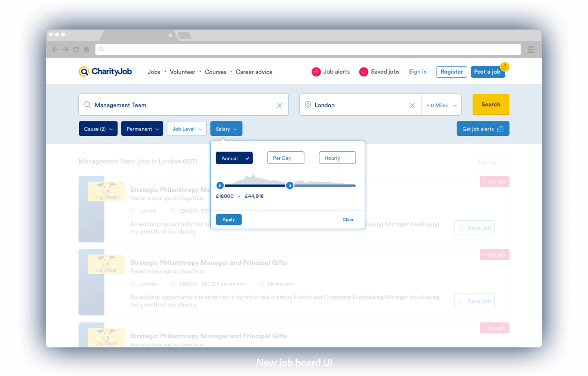Click DogsTrust logo on first job card

point(106,191)
